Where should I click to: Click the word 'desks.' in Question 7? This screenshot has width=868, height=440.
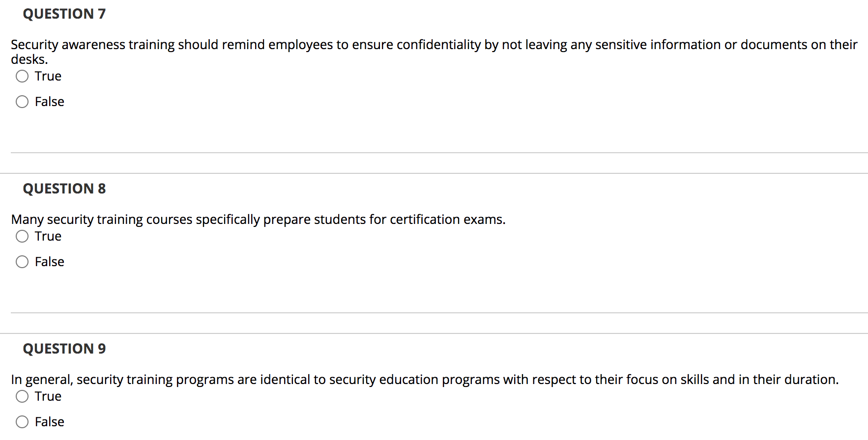[x=29, y=59]
